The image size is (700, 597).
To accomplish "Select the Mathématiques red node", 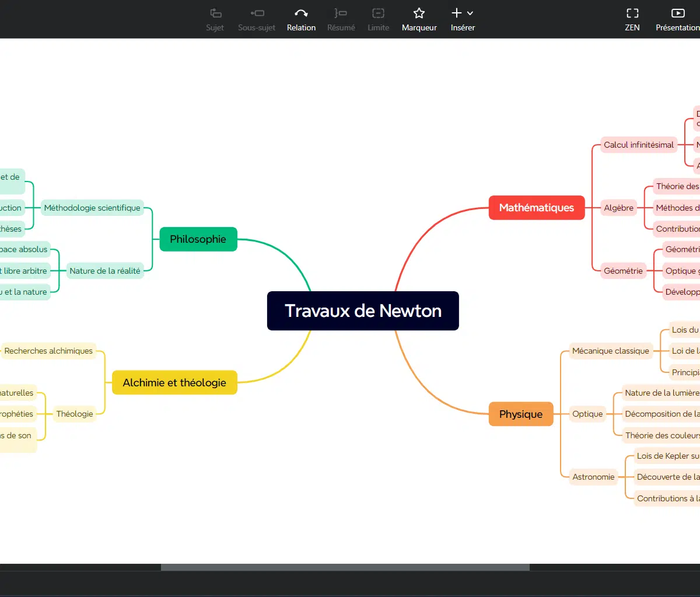I will click(x=536, y=208).
